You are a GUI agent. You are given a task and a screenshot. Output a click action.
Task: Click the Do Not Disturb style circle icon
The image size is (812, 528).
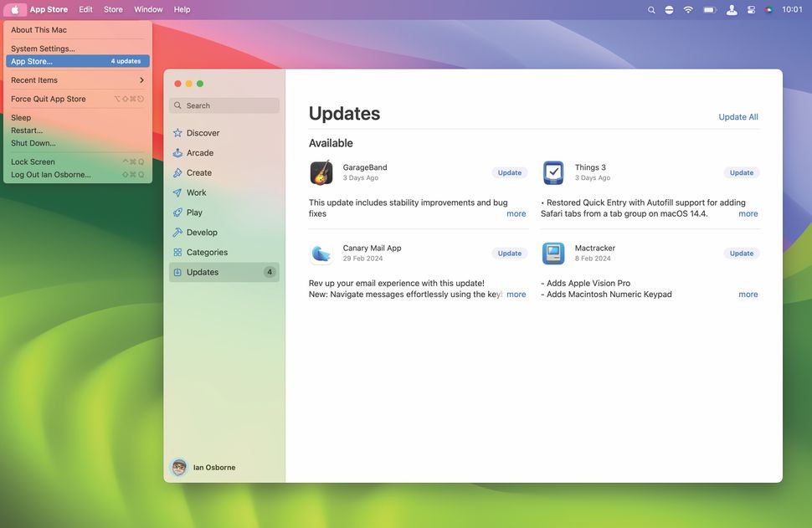(x=669, y=9)
